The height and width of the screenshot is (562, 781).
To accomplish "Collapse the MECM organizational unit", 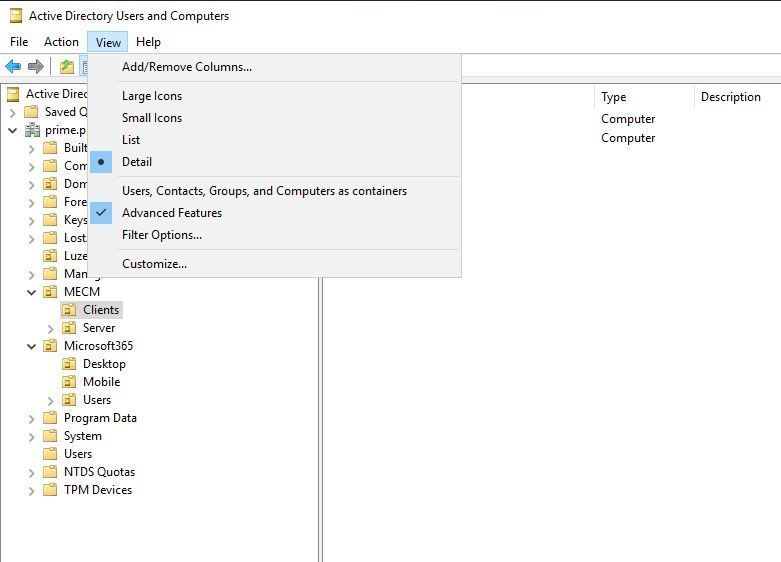I will tap(31, 292).
